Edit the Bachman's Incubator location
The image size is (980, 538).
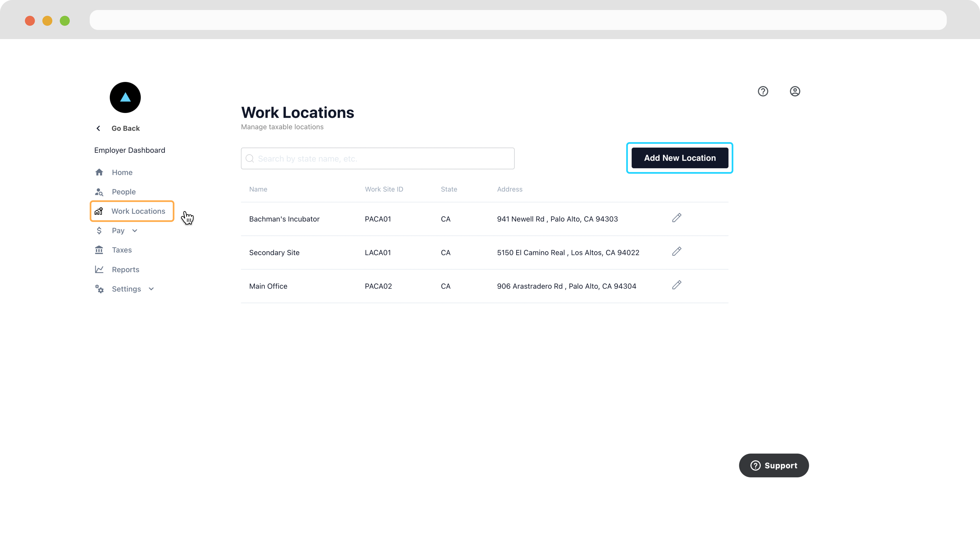point(676,218)
